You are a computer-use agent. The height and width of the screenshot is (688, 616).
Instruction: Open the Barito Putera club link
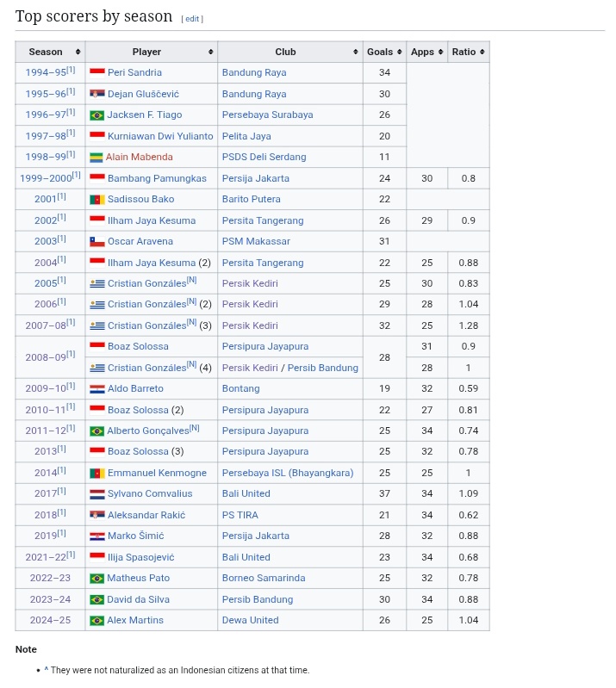coord(252,199)
